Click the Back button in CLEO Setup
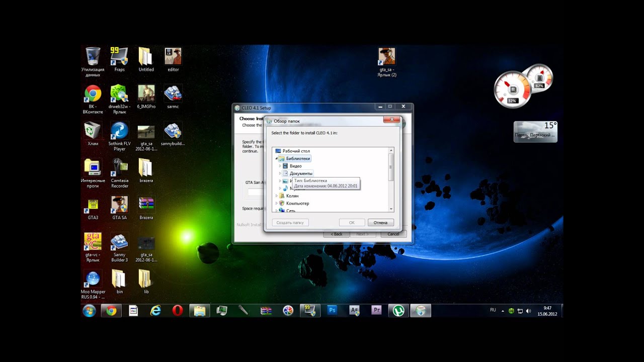The height and width of the screenshot is (362, 644). tap(336, 234)
